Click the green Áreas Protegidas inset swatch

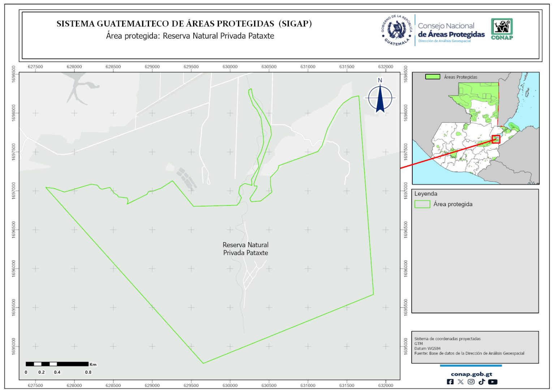tap(433, 77)
